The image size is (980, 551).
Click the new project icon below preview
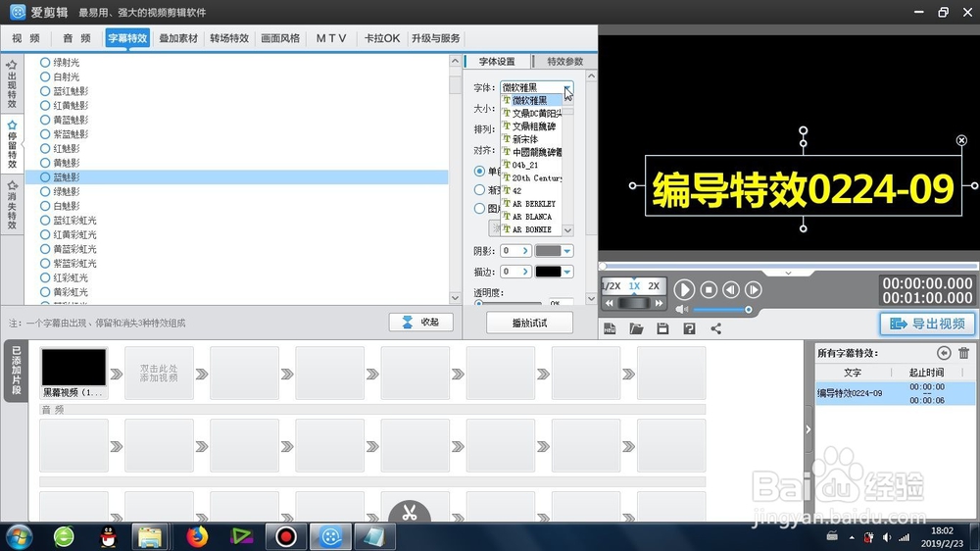click(x=610, y=328)
